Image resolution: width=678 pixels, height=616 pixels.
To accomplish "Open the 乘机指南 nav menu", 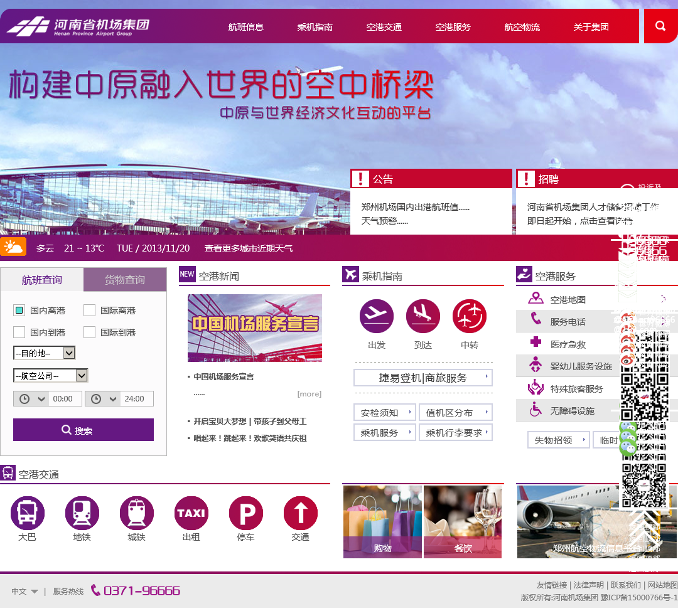I will pyautogui.click(x=315, y=27).
